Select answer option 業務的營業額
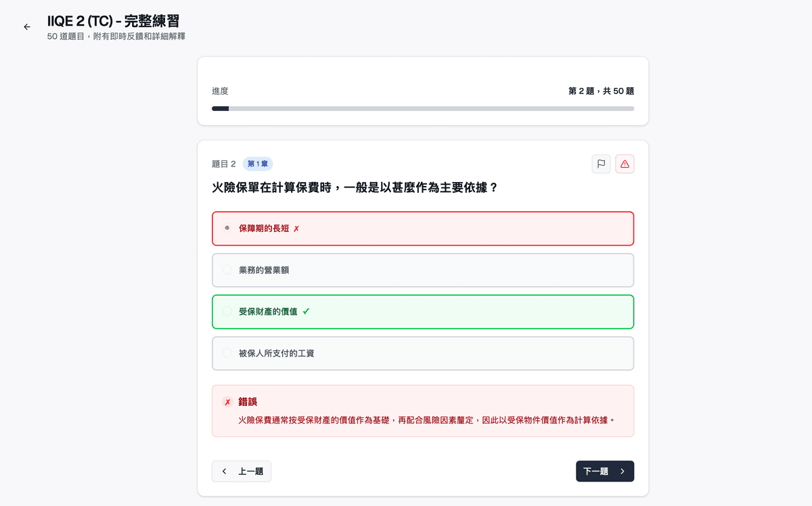This screenshot has width=812, height=506. pyautogui.click(x=422, y=269)
